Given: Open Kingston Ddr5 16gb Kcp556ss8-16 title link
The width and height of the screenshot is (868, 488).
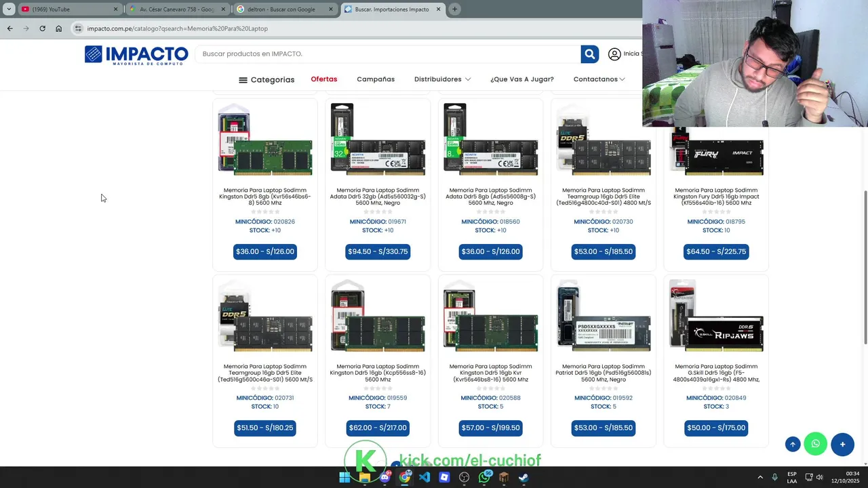Looking at the screenshot, I should pyautogui.click(x=378, y=373).
